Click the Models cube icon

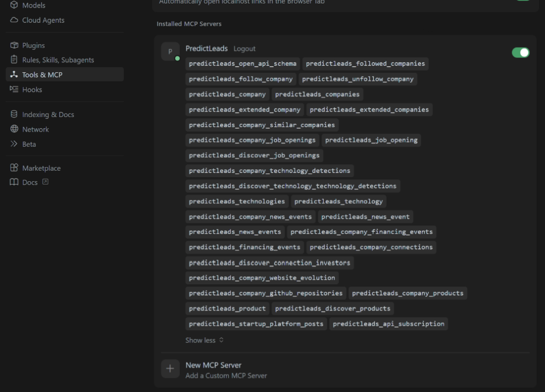[x=14, y=5]
